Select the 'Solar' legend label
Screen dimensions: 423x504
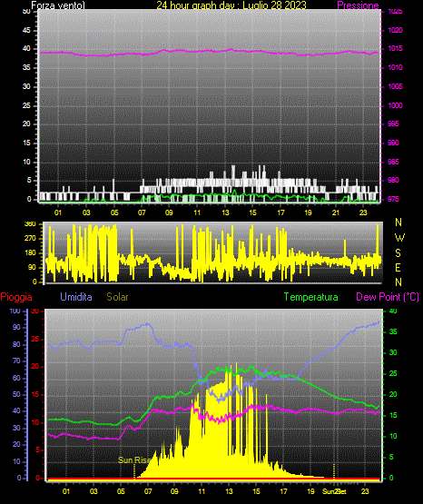point(118,297)
